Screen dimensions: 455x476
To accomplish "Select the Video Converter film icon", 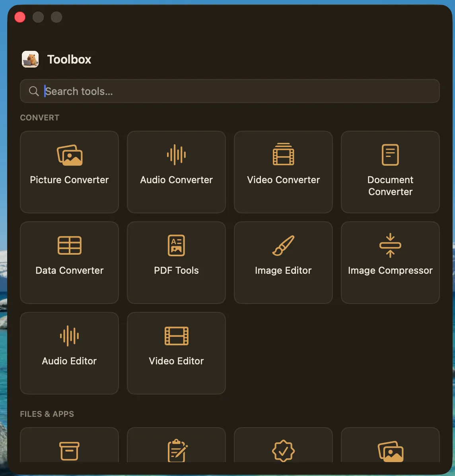I will pyautogui.click(x=283, y=154).
